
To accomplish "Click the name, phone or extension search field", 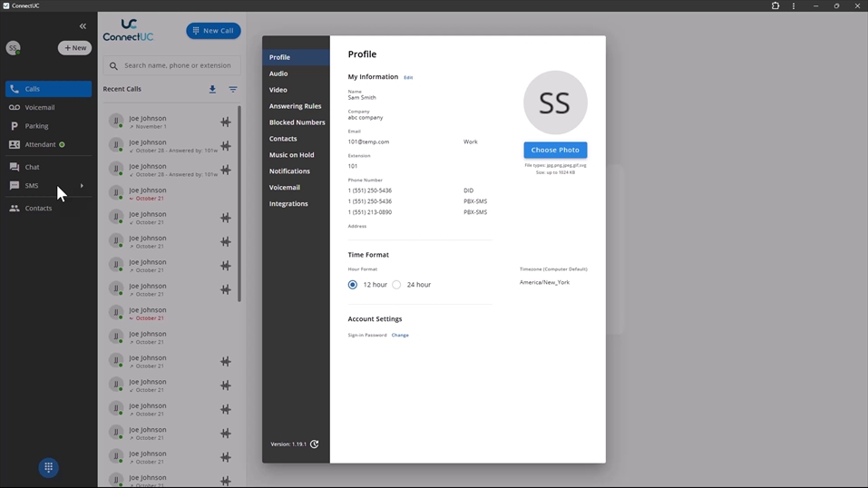I will 178,65.
